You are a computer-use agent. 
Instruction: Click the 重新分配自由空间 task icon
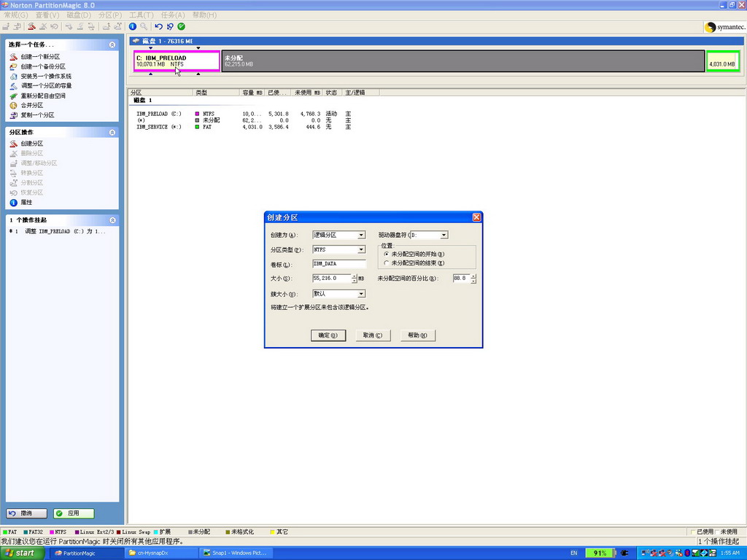click(x=13, y=96)
